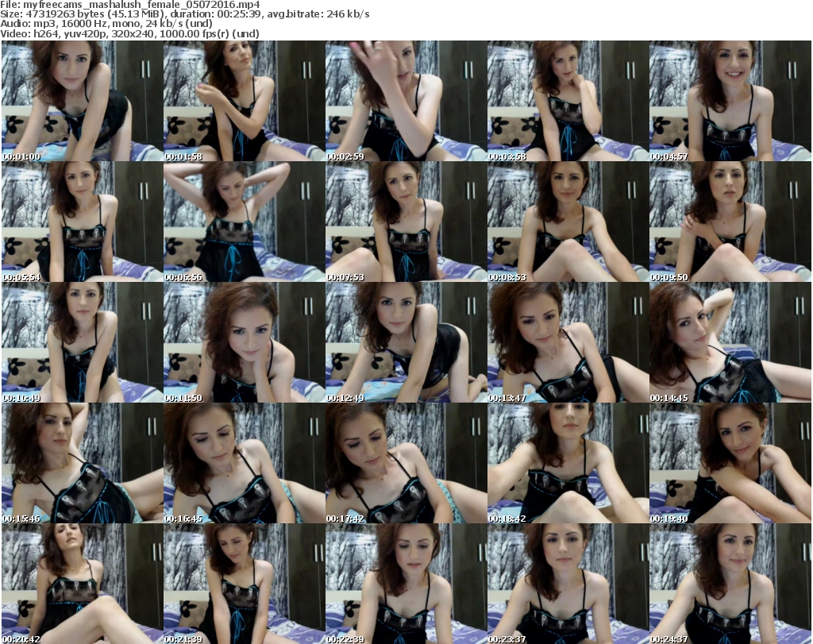Open the frame labeled 00:03:58
The height and width of the screenshot is (644, 813).
pos(568,101)
